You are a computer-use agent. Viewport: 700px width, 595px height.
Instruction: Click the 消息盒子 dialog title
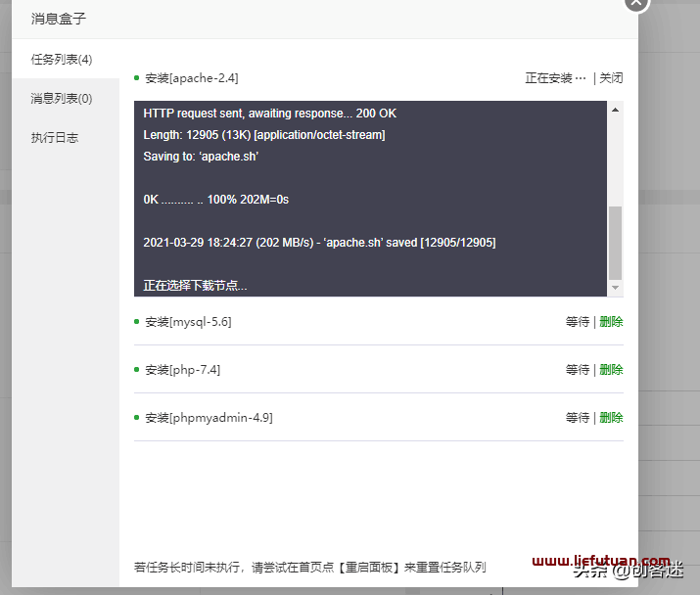pyautogui.click(x=58, y=19)
